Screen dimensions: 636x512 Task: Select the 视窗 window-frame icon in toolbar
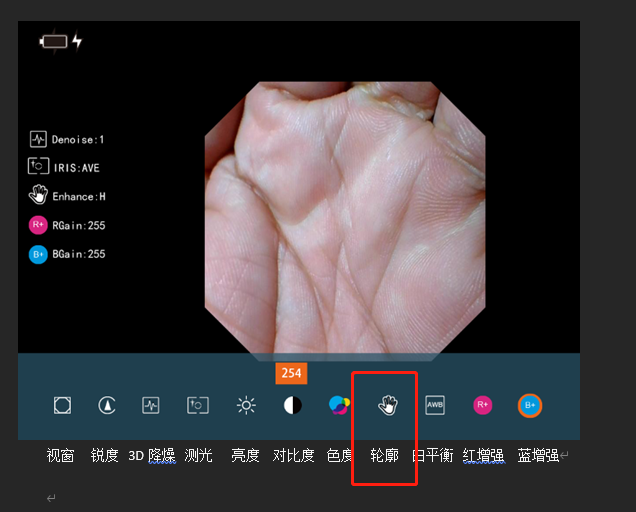(x=62, y=405)
